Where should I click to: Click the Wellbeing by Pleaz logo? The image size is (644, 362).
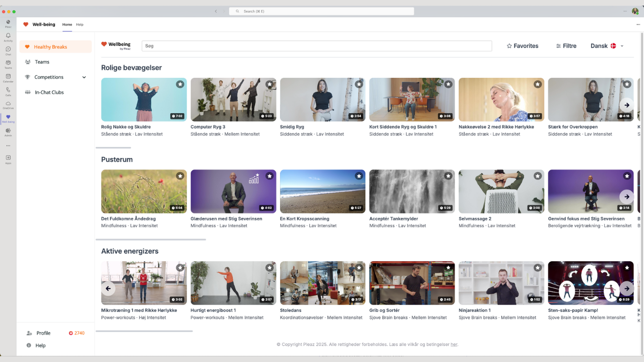(x=116, y=45)
